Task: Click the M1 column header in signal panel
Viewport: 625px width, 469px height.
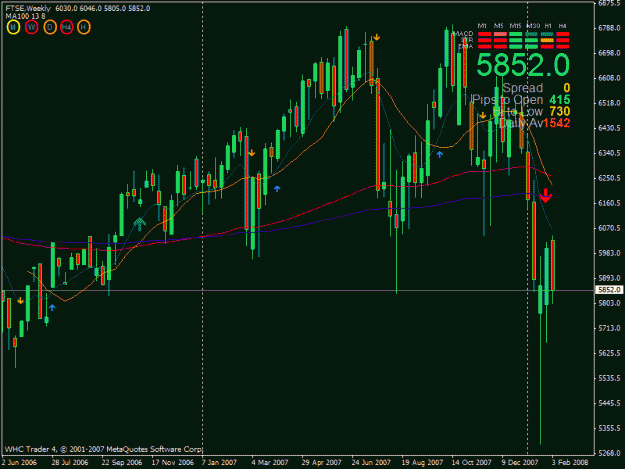Action: pos(482,26)
